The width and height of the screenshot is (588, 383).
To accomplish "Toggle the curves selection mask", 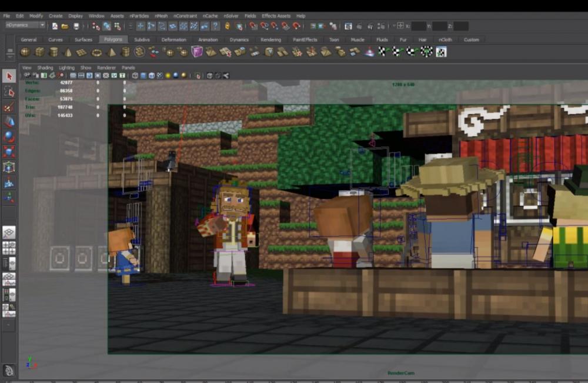I will click(x=162, y=26).
